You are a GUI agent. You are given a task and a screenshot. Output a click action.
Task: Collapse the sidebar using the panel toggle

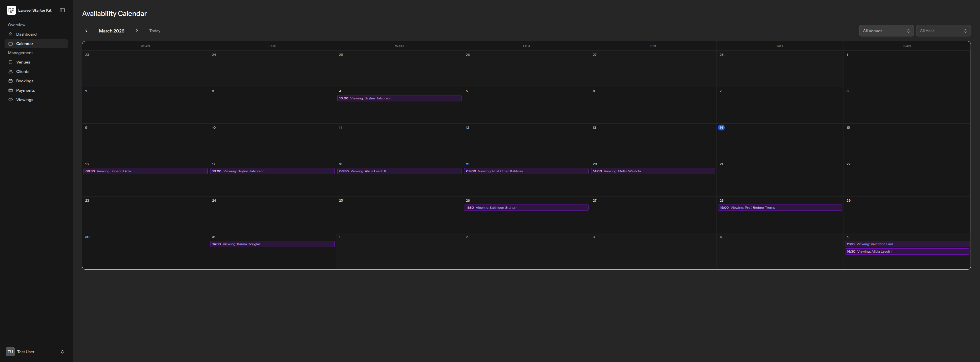tap(62, 10)
